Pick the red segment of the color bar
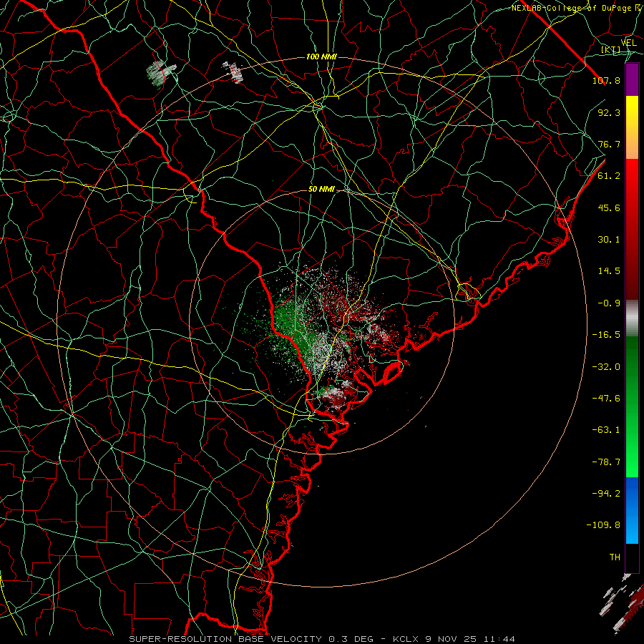 632,229
